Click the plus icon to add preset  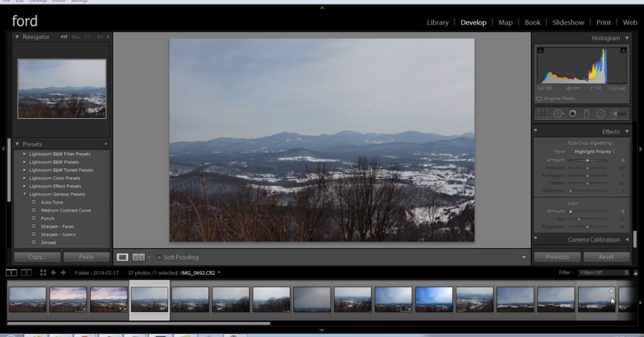pyautogui.click(x=106, y=144)
